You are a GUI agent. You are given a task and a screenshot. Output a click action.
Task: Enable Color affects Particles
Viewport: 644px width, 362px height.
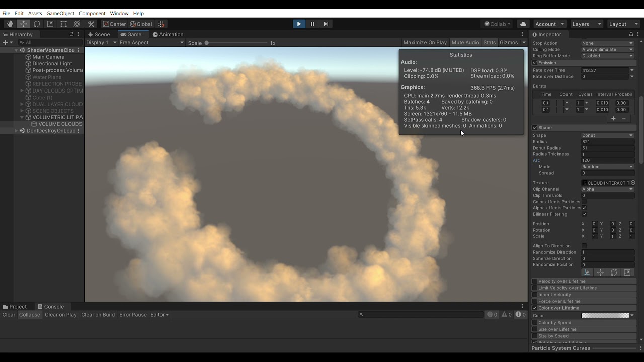pyautogui.click(x=584, y=202)
